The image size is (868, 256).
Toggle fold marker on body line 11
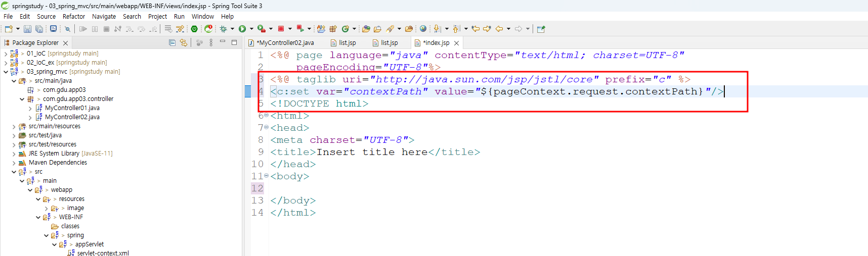pos(267,176)
